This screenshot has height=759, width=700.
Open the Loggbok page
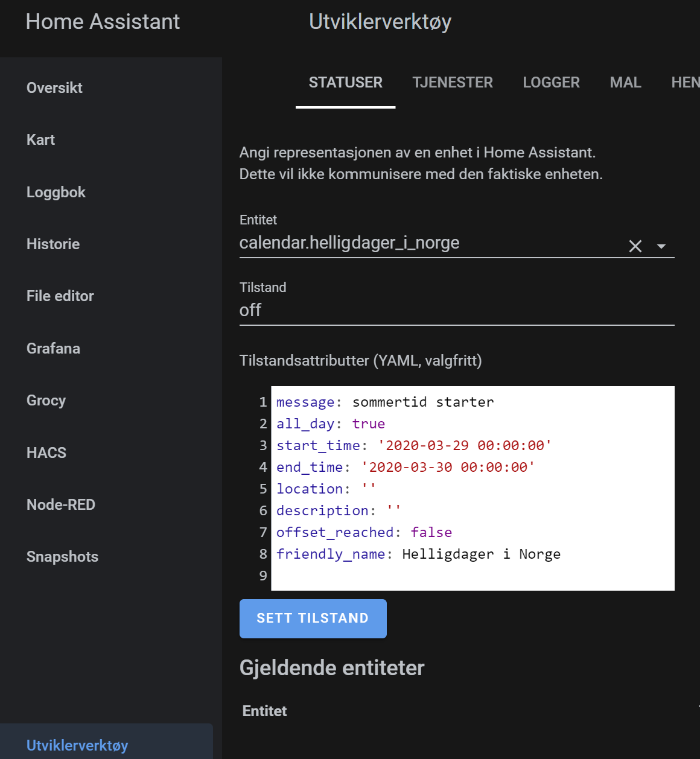(56, 192)
